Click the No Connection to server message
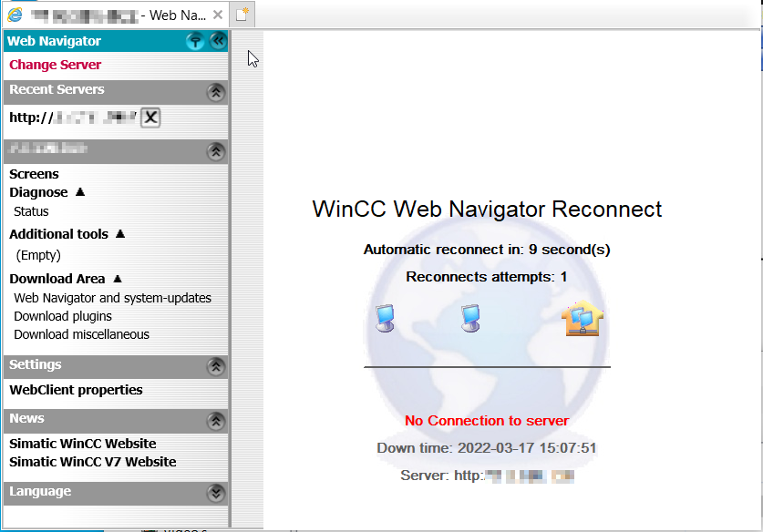The image size is (763, 532). pyautogui.click(x=487, y=421)
